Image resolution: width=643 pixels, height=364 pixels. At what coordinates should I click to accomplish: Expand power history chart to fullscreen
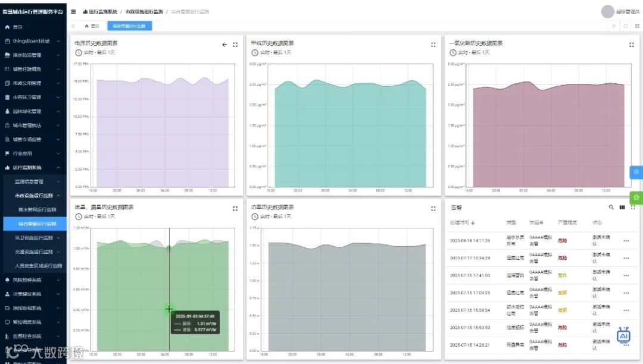coord(433,208)
